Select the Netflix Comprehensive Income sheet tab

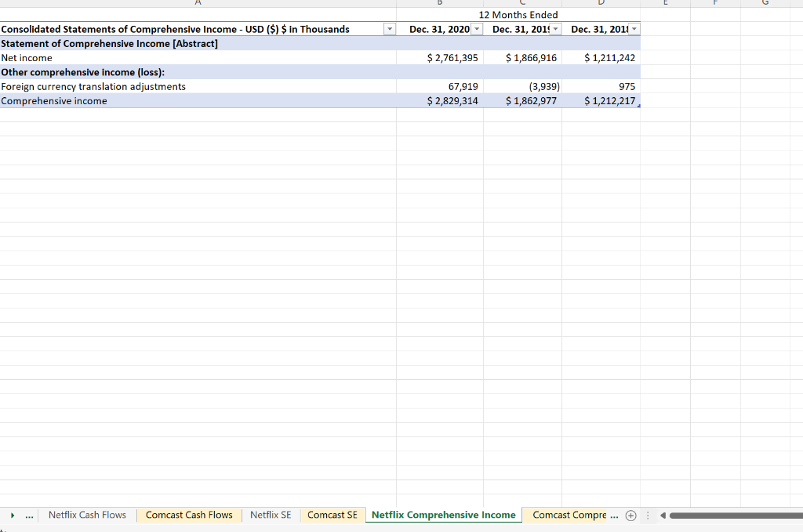[x=444, y=515]
